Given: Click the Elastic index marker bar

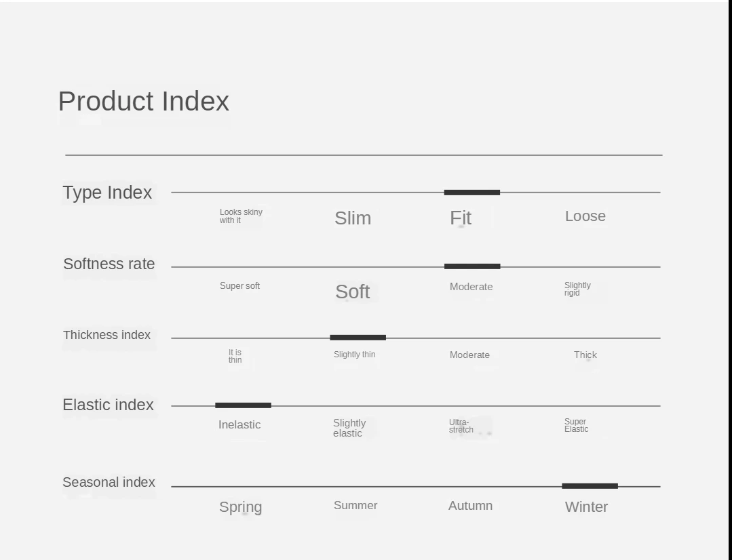Looking at the screenshot, I should [x=243, y=405].
